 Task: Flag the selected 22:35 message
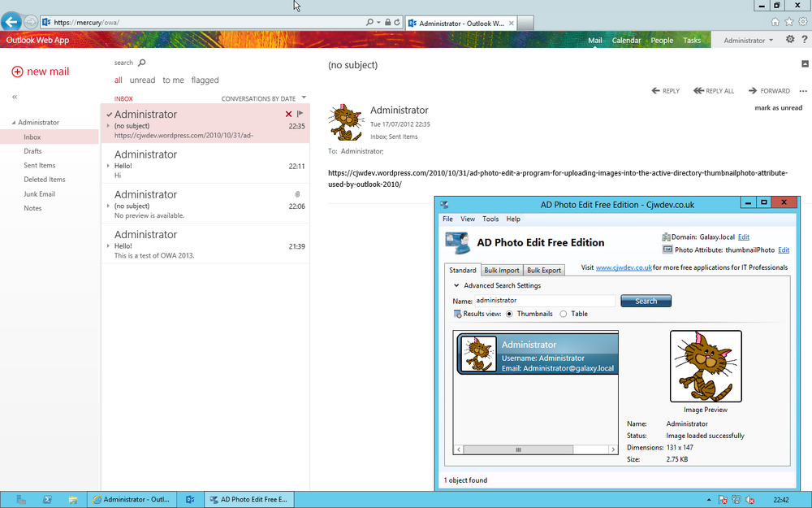click(x=300, y=114)
